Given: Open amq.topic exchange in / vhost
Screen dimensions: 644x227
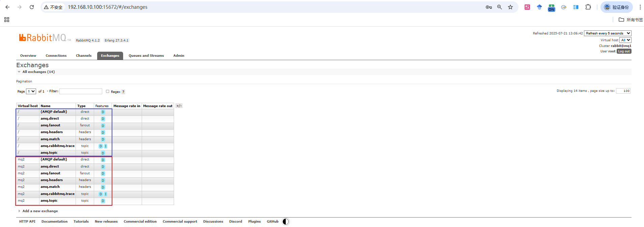Looking at the screenshot, I should pos(49,153).
